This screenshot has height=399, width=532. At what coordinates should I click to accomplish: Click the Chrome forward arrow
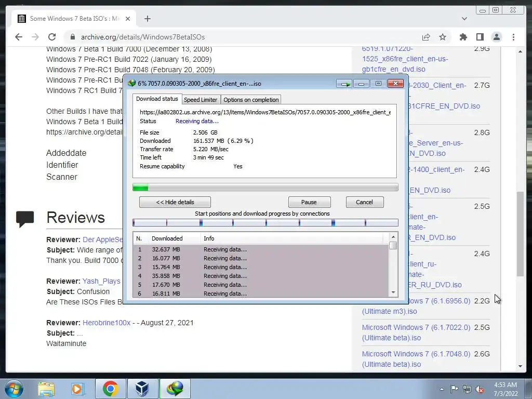35,37
